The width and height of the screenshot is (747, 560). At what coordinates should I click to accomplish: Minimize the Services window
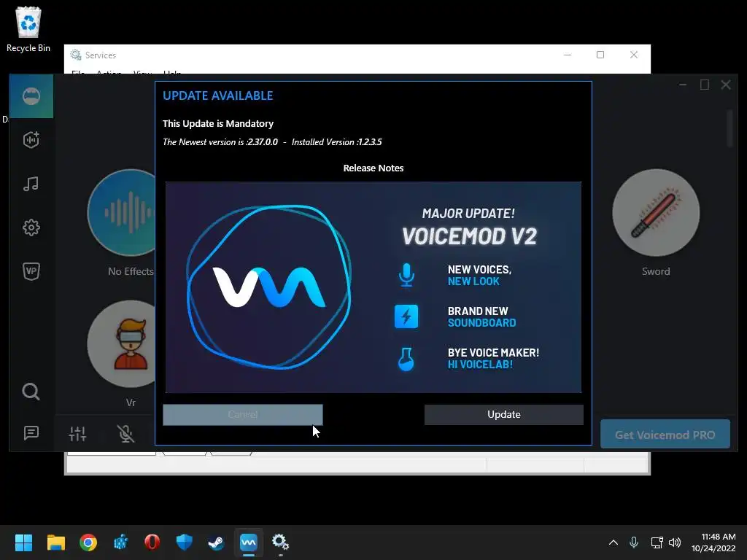567,55
